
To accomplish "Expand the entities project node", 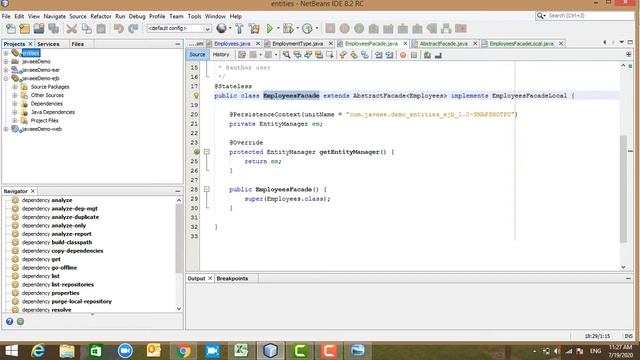I will (6, 53).
